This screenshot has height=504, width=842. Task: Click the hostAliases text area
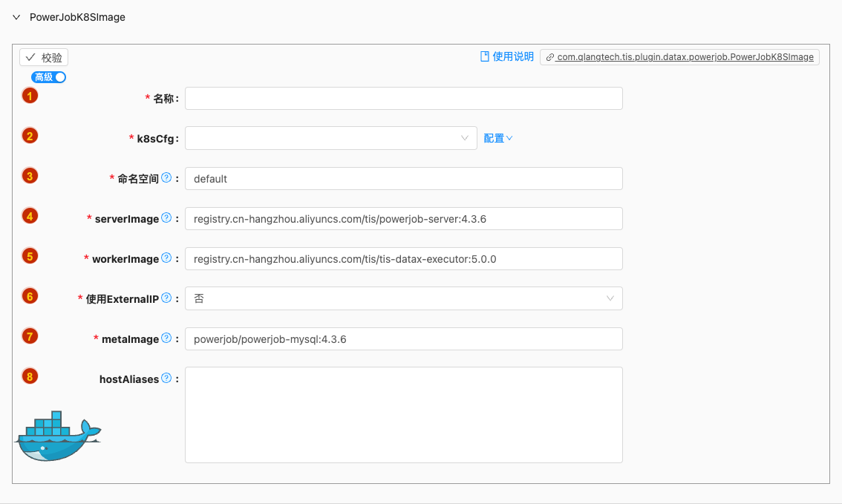pyautogui.click(x=403, y=414)
